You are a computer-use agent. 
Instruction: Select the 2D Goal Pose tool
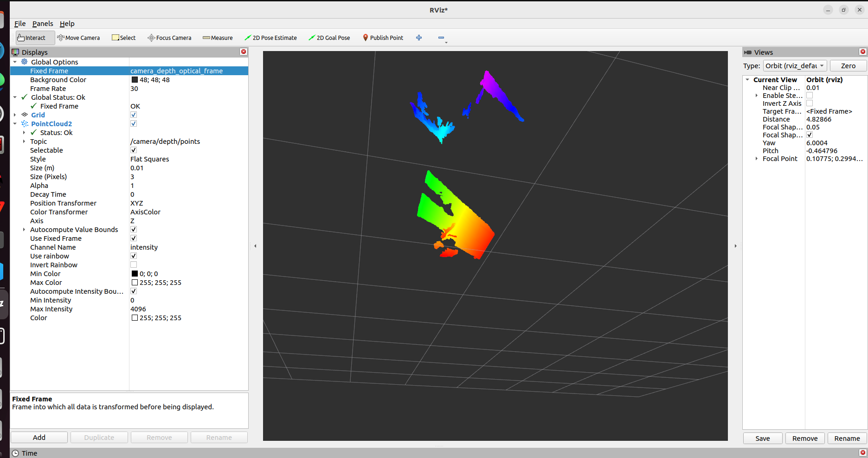(329, 38)
